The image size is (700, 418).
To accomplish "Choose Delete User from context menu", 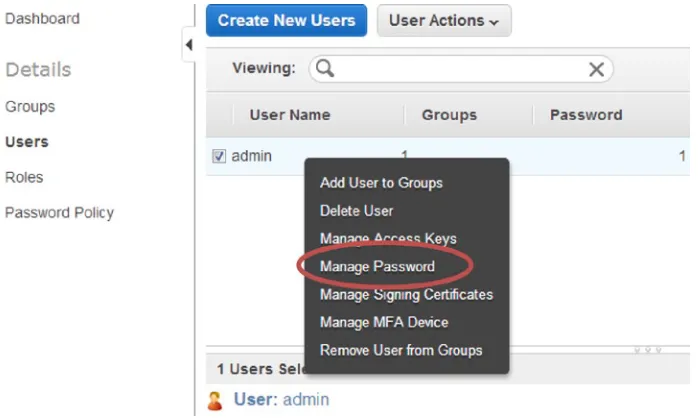I will (356, 211).
